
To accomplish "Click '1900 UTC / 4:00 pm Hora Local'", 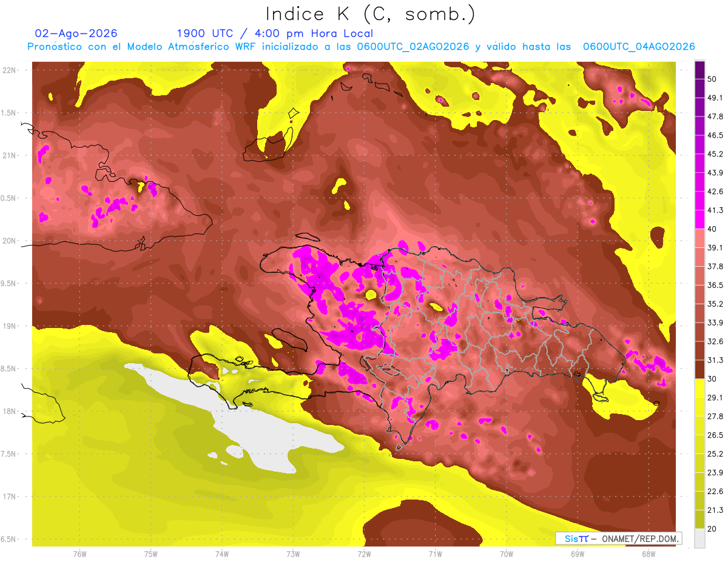I will point(275,33).
